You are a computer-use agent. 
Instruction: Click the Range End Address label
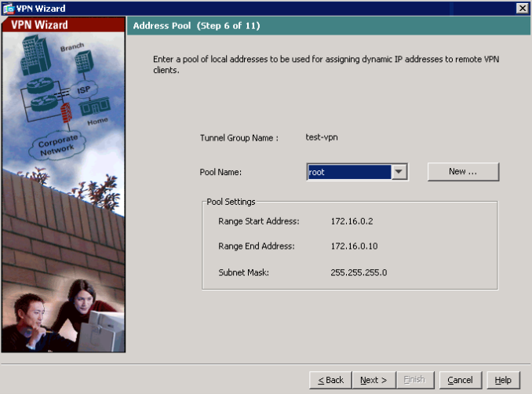click(x=257, y=246)
